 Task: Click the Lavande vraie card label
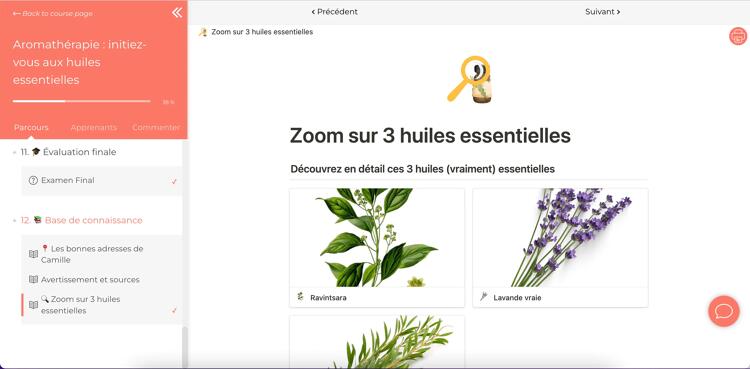click(517, 298)
